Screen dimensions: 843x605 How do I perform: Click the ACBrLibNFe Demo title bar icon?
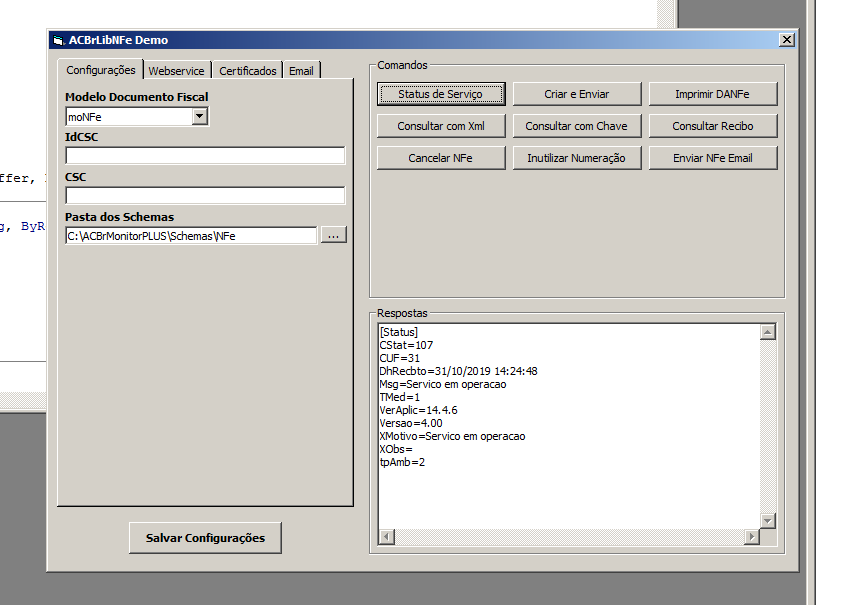tap(59, 40)
